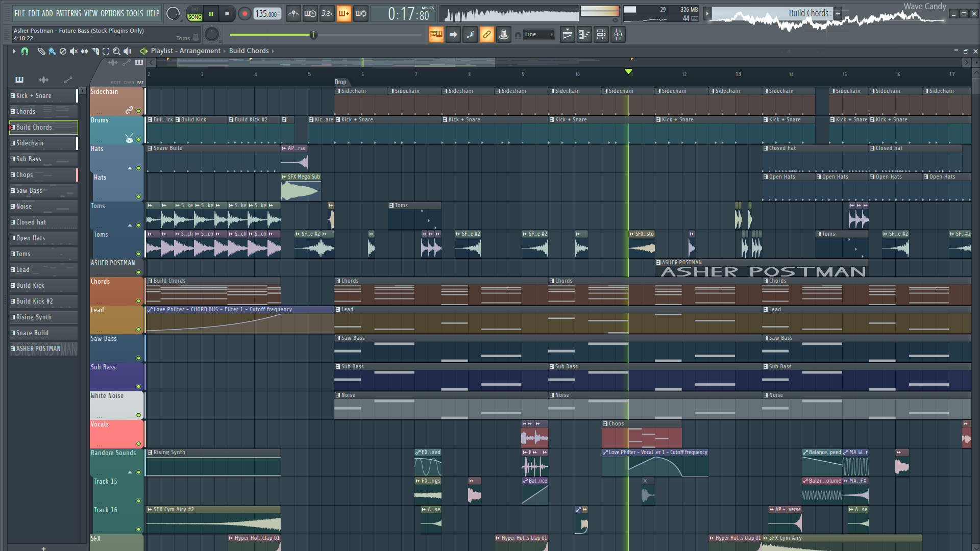Select the Playback speaker tool
The image size is (980, 551).
(128, 51)
